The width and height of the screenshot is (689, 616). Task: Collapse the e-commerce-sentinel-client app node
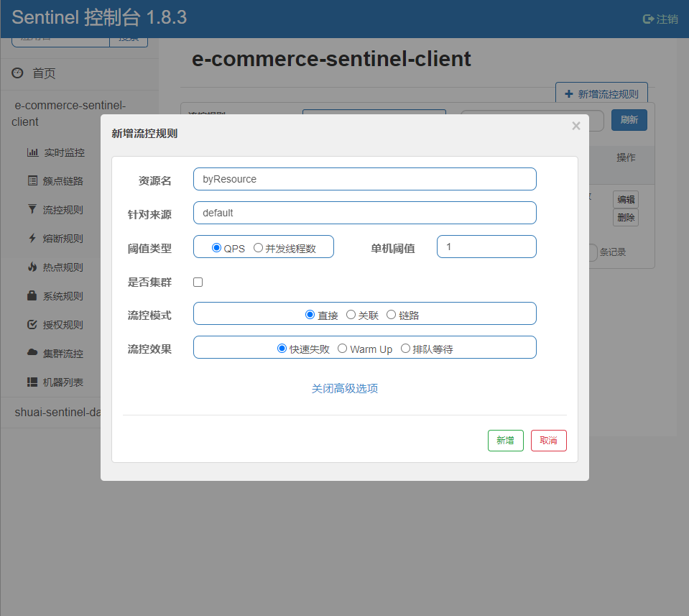[x=70, y=113]
